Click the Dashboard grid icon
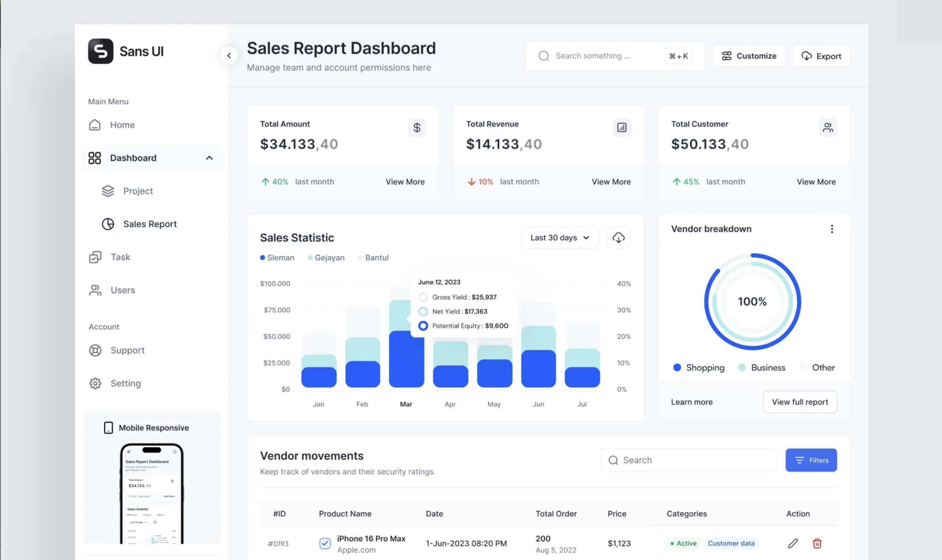 (95, 158)
